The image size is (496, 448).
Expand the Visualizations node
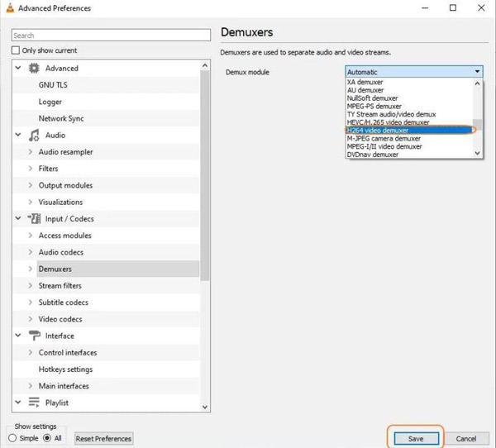tap(31, 202)
